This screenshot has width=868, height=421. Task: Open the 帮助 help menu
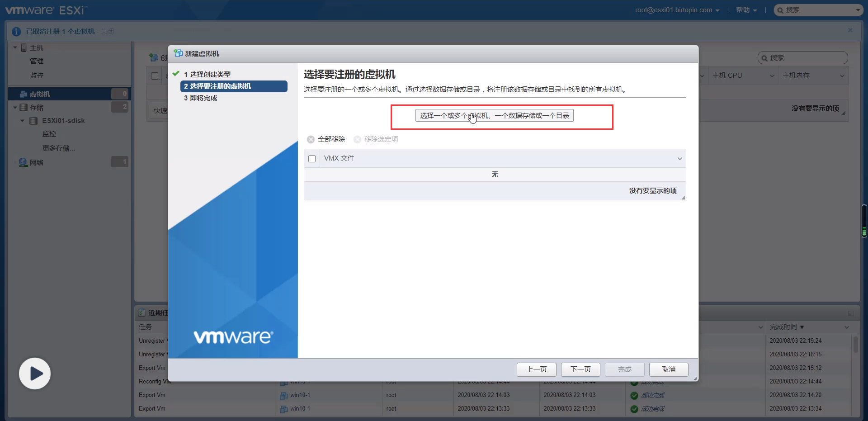point(746,10)
